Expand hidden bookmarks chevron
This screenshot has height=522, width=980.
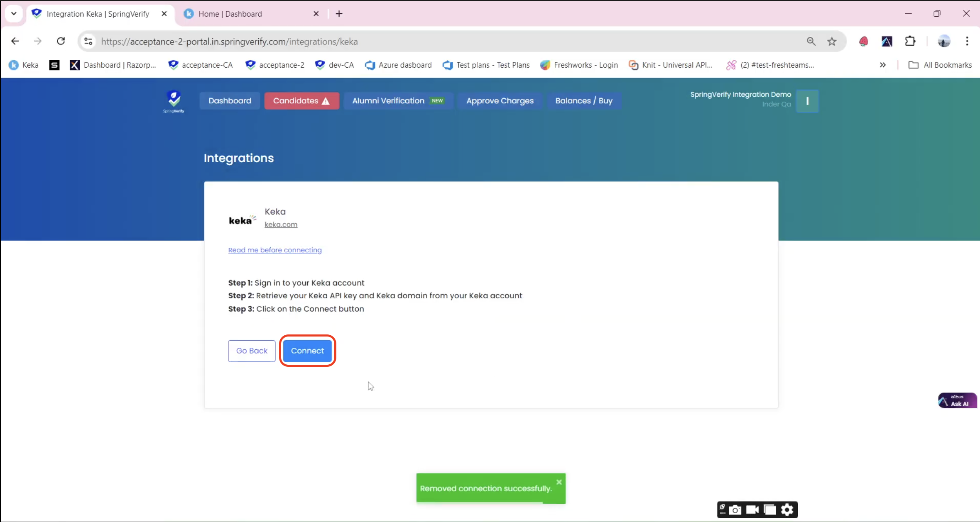[x=882, y=65]
